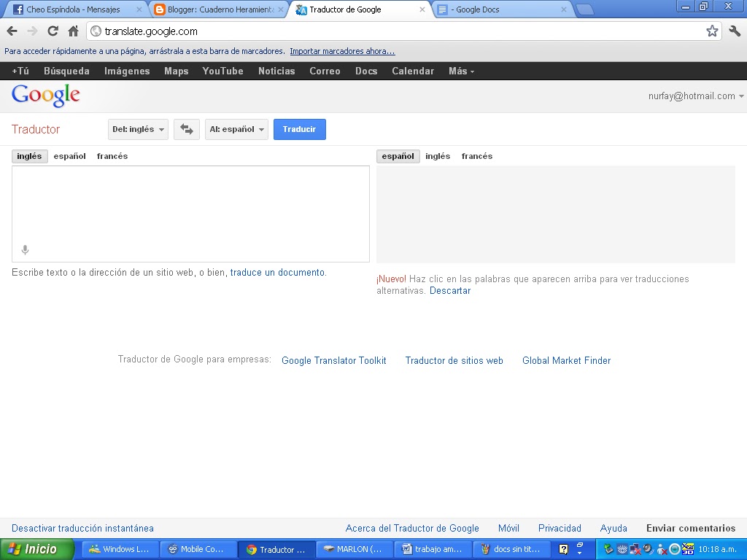This screenshot has height=560, width=747.
Task: Open the Del: inglés source language dropdown
Action: (138, 129)
